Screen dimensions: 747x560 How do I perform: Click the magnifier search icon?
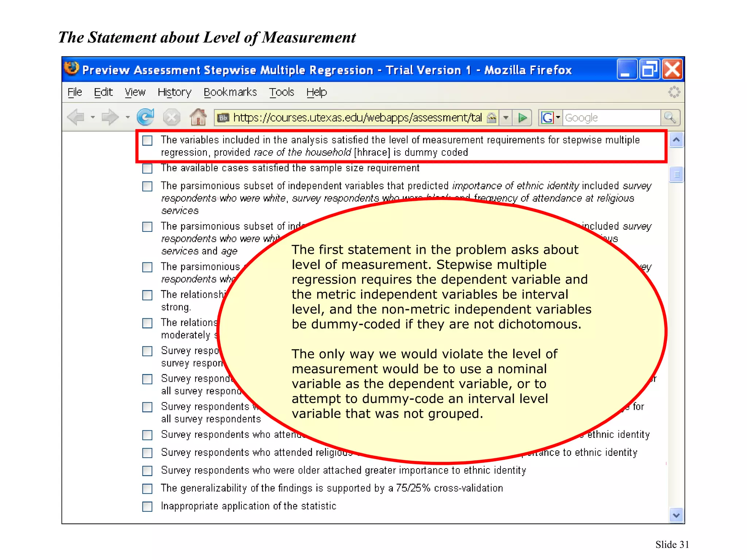click(x=670, y=117)
